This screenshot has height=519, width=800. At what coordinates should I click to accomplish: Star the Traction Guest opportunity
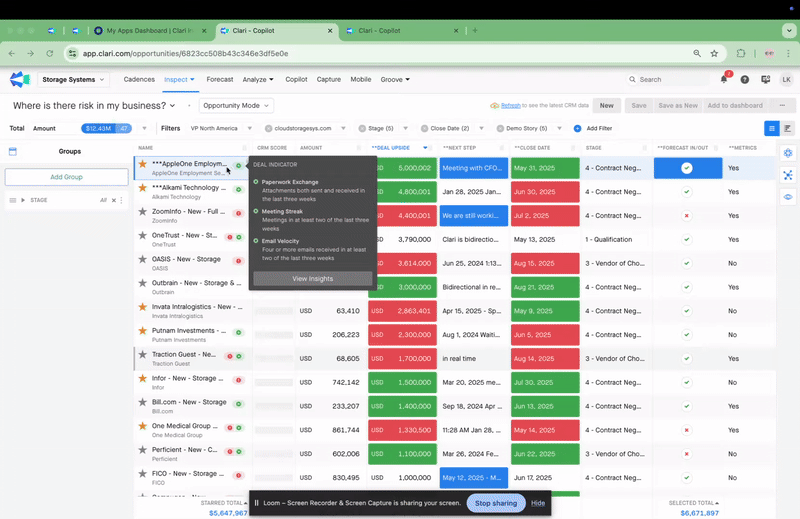click(x=143, y=354)
